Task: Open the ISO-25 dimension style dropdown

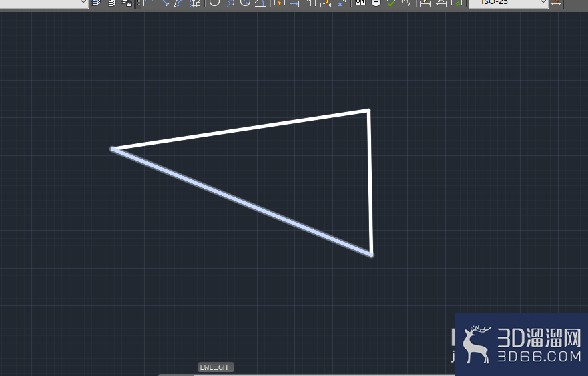Action: 508,3
